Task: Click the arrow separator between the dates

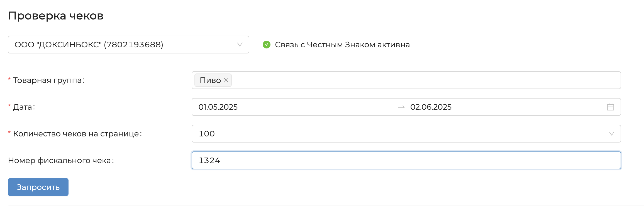Action: point(401,107)
